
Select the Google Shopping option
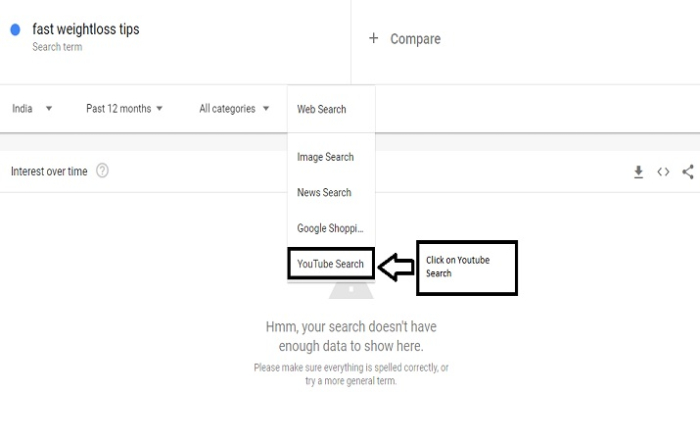click(330, 228)
